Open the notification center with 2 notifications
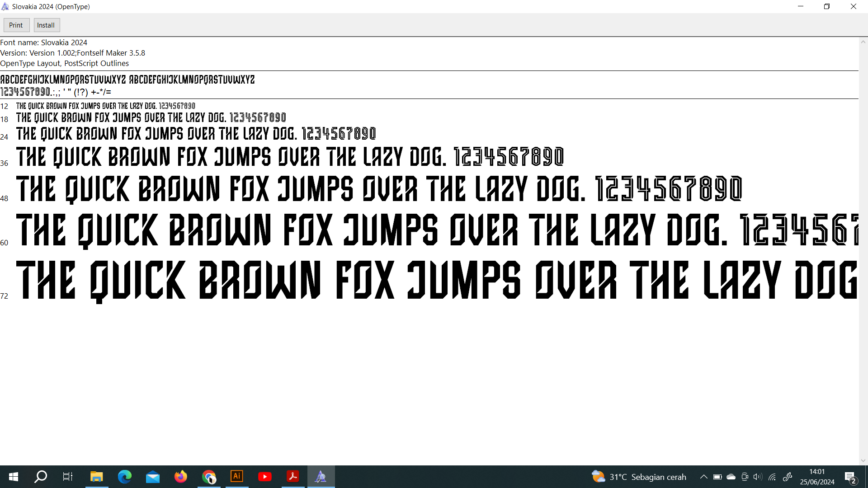Image resolution: width=868 pixels, height=488 pixels. pyautogui.click(x=850, y=477)
